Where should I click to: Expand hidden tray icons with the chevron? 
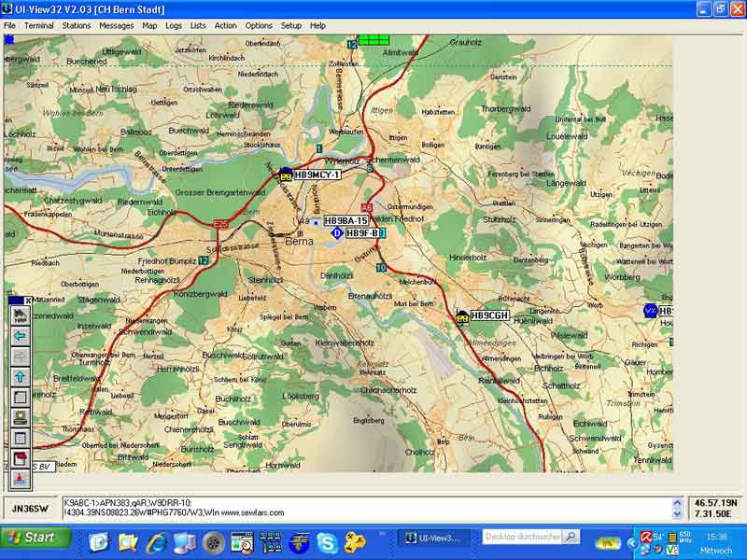coord(632,543)
